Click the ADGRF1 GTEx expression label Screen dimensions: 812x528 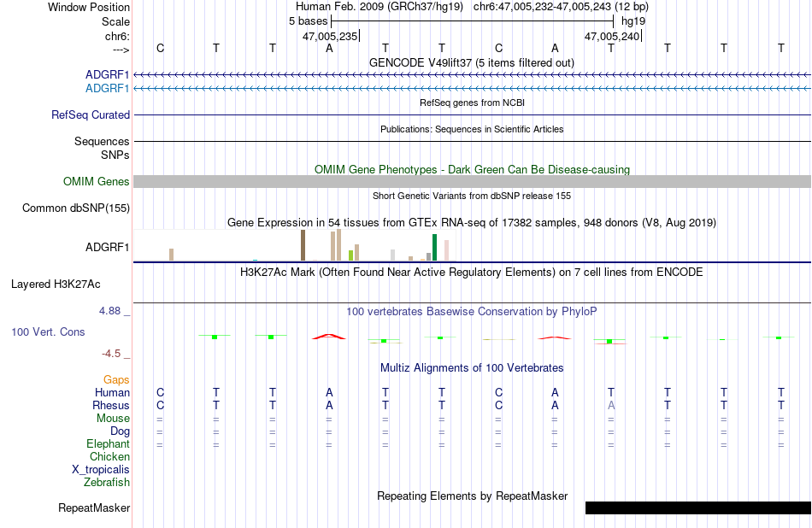(x=107, y=248)
